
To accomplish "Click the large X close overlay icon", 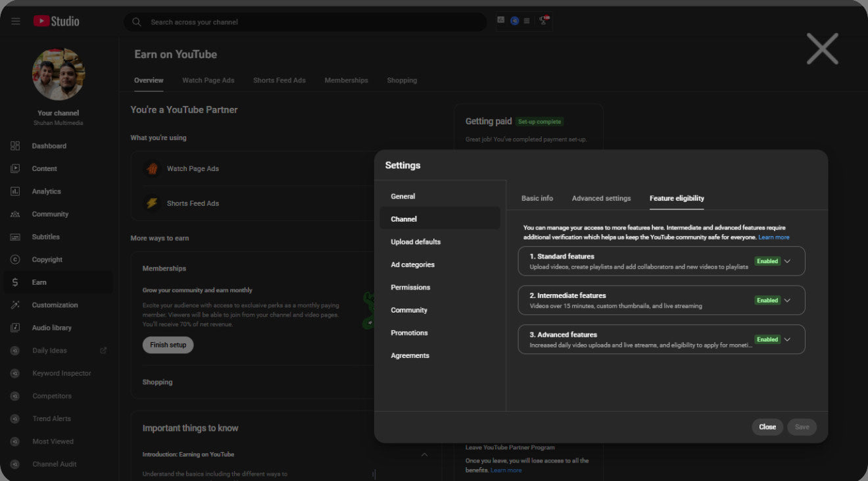I will (x=822, y=49).
